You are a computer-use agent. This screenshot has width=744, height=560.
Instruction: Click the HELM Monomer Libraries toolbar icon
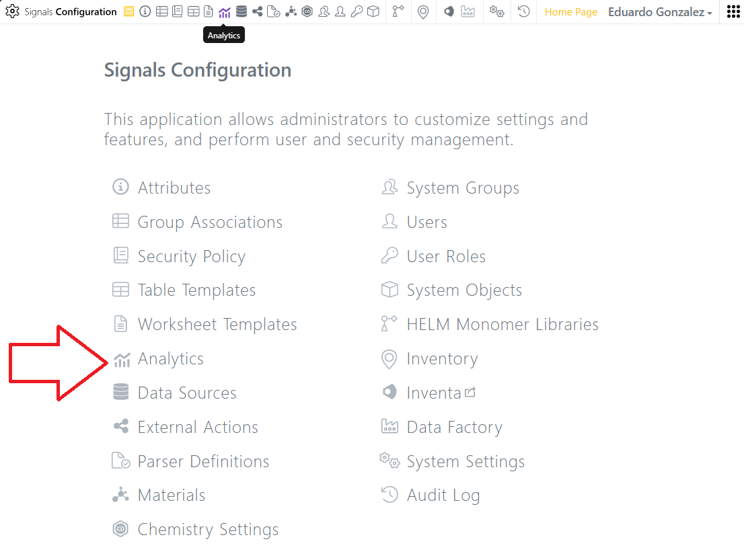coord(398,11)
